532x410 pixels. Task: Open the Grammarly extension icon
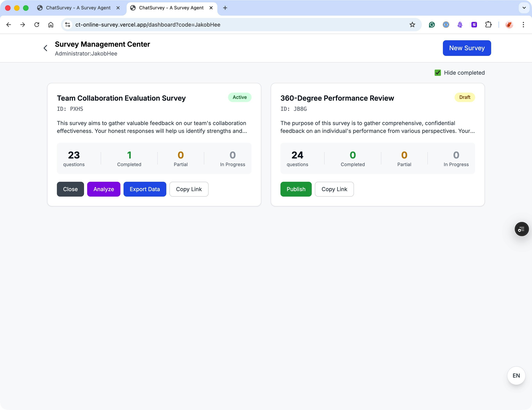coord(432,25)
